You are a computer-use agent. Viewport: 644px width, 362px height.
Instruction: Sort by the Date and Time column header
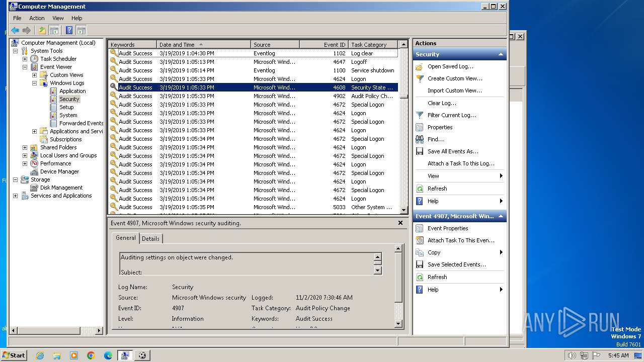click(x=204, y=44)
